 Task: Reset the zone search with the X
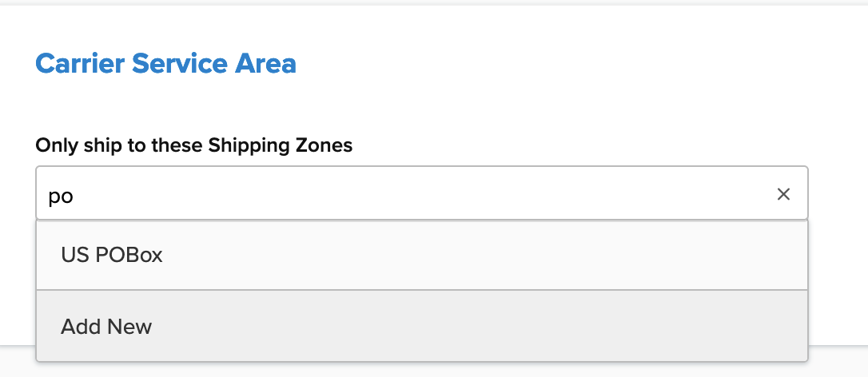point(783,194)
